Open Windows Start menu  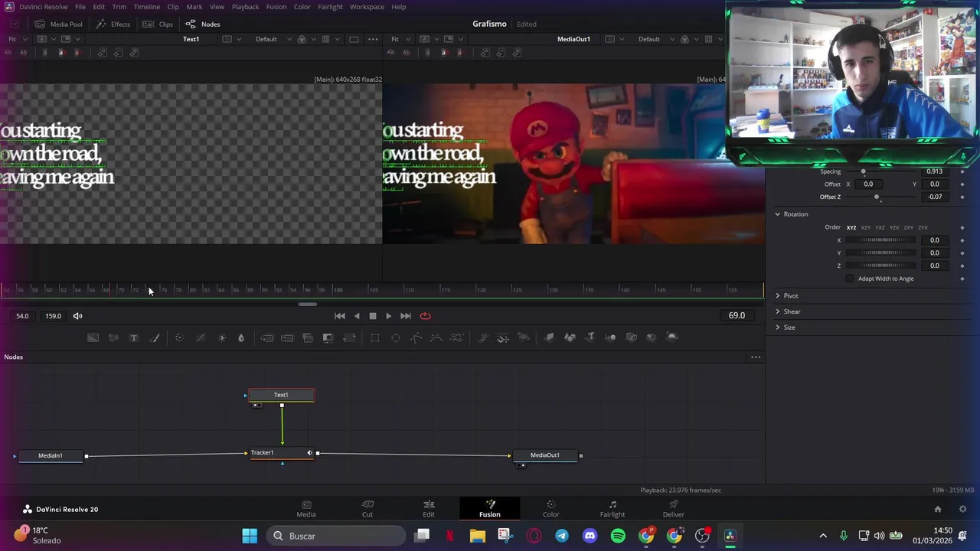pos(250,536)
